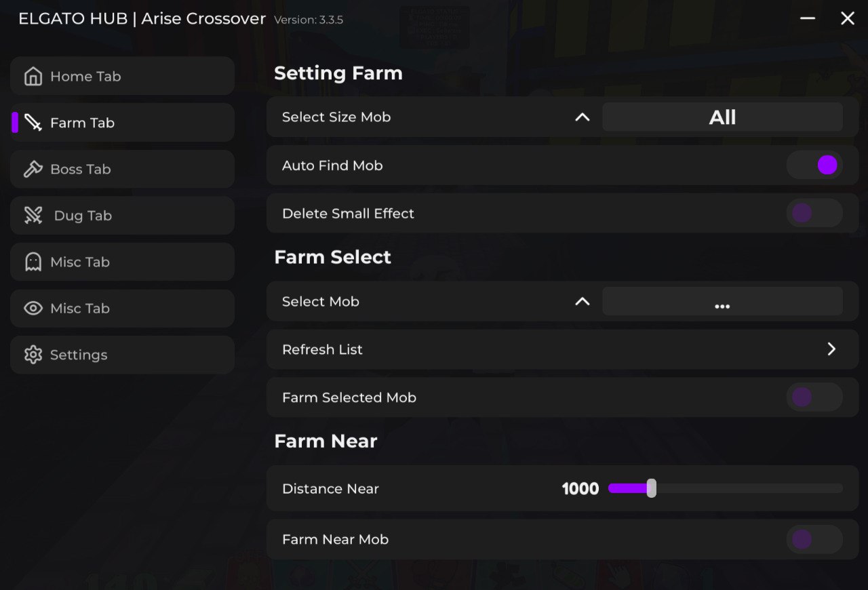Click the ghost icon in the sidebar

(x=33, y=262)
